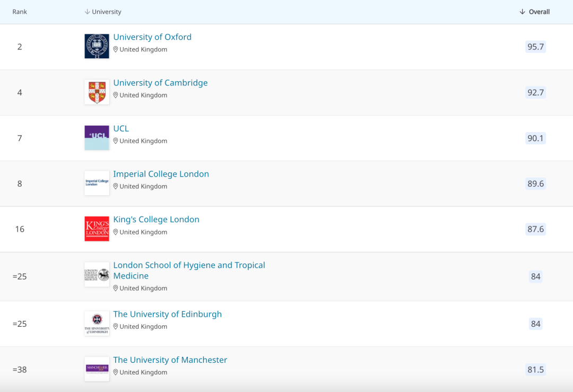Click the London School of Hygiene logo
Viewport: 573px width, 392px height.
tap(97, 275)
